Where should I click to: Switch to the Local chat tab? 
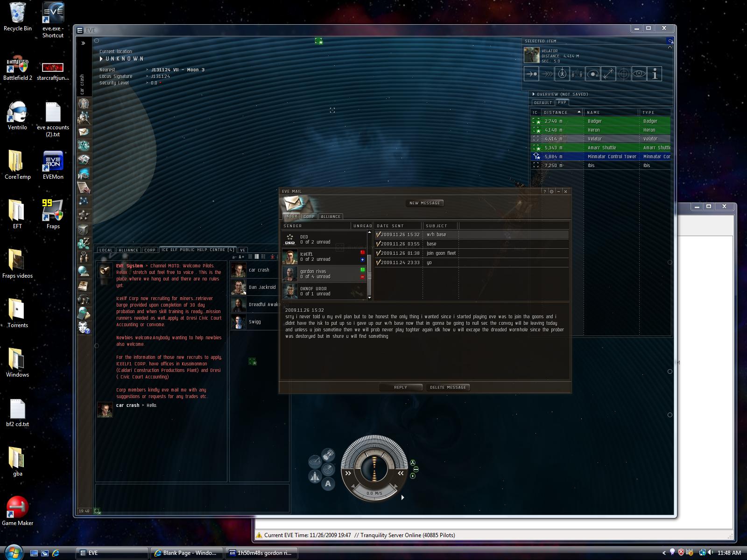(x=106, y=250)
